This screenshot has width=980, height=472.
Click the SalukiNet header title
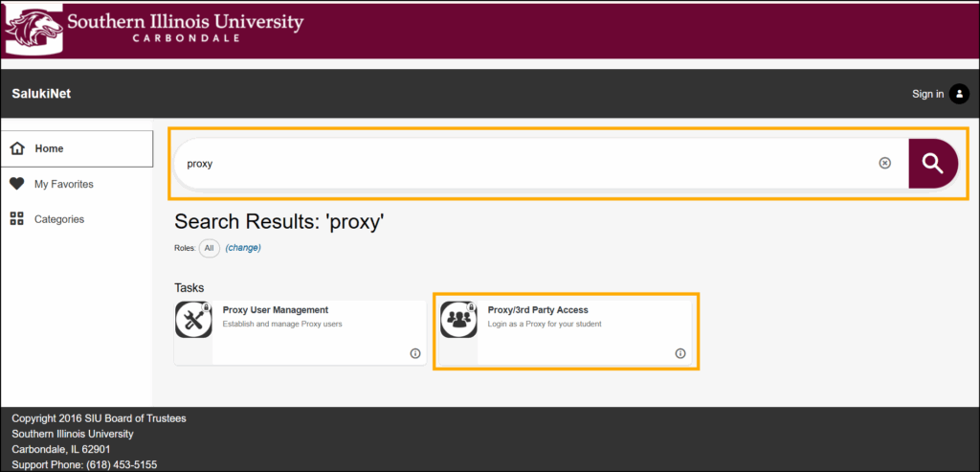pyautogui.click(x=41, y=94)
